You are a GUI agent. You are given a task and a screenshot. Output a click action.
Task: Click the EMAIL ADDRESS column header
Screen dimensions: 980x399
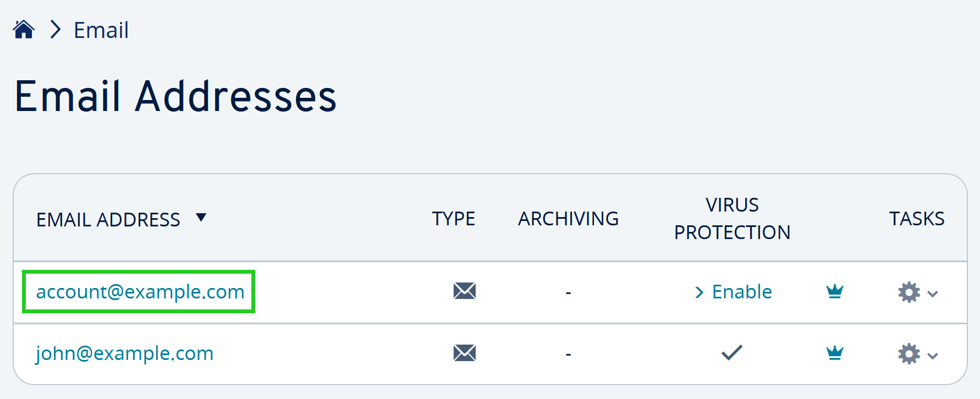pos(108,220)
